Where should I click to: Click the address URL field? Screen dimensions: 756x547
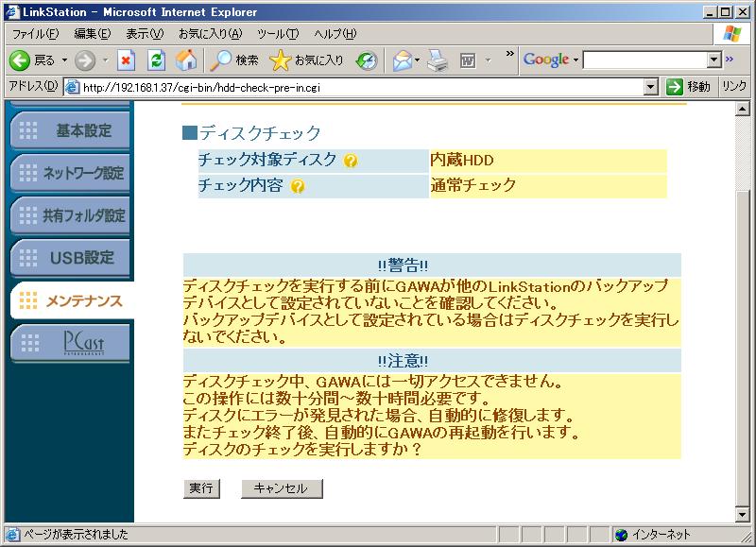[x=363, y=87]
